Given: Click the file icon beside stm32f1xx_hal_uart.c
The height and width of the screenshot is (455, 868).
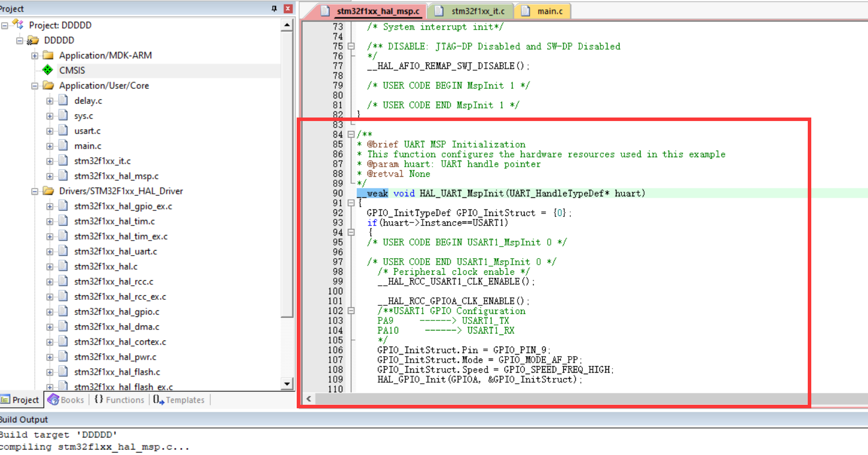Looking at the screenshot, I should click(63, 251).
